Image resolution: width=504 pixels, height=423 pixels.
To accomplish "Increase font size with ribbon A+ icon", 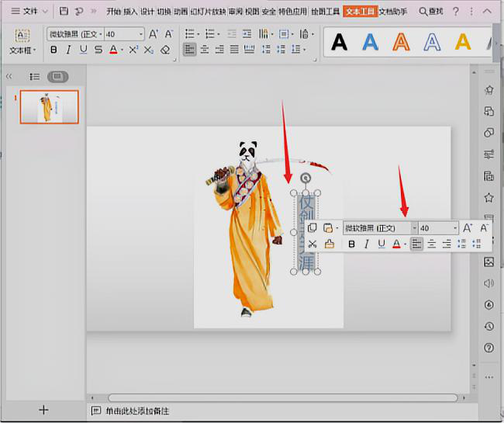I will coord(154,34).
